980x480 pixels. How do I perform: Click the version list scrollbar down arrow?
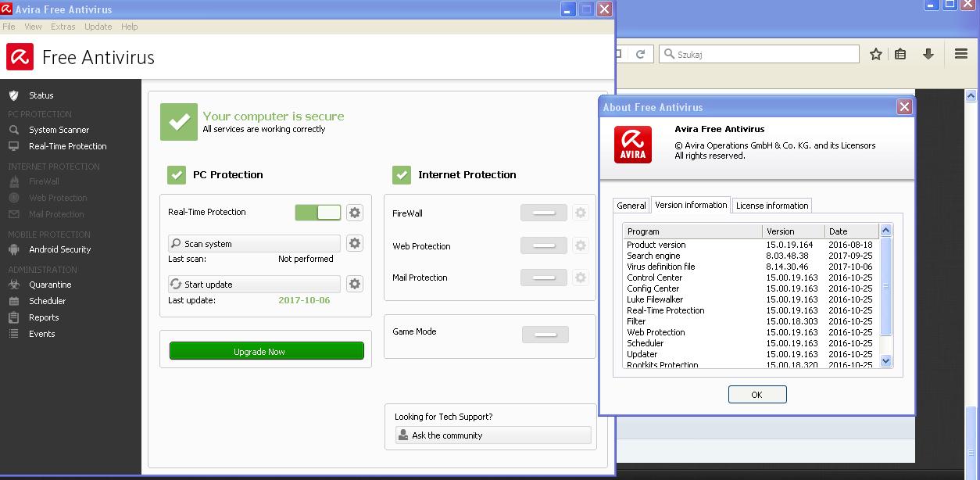click(x=885, y=360)
